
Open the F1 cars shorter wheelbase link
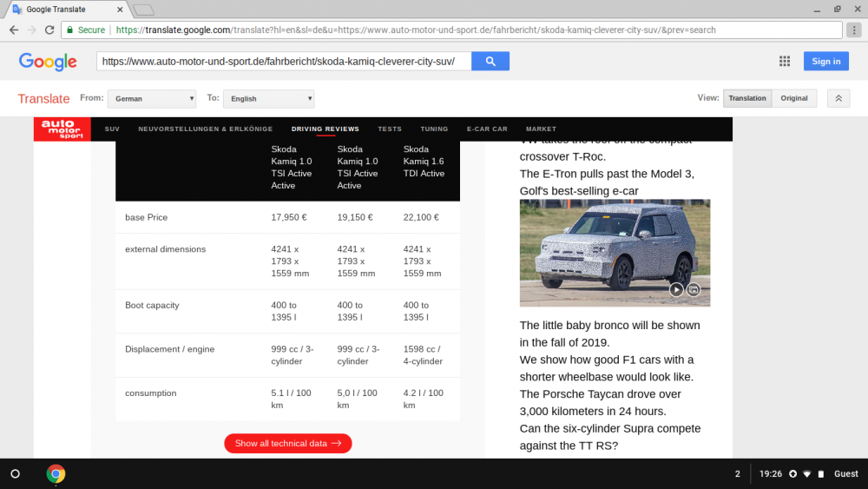tap(607, 368)
